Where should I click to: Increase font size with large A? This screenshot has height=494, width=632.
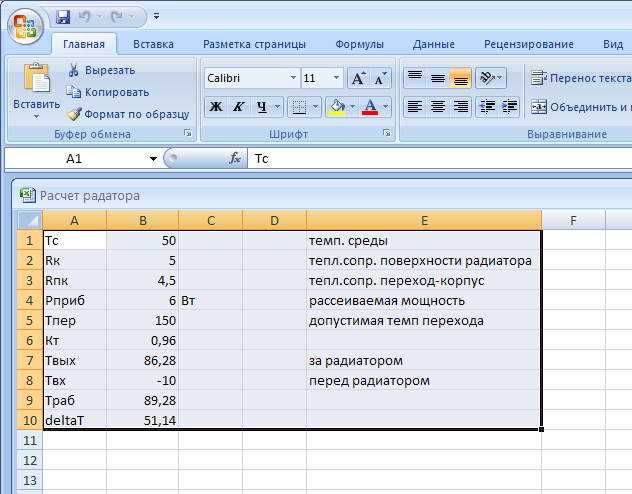[358, 78]
